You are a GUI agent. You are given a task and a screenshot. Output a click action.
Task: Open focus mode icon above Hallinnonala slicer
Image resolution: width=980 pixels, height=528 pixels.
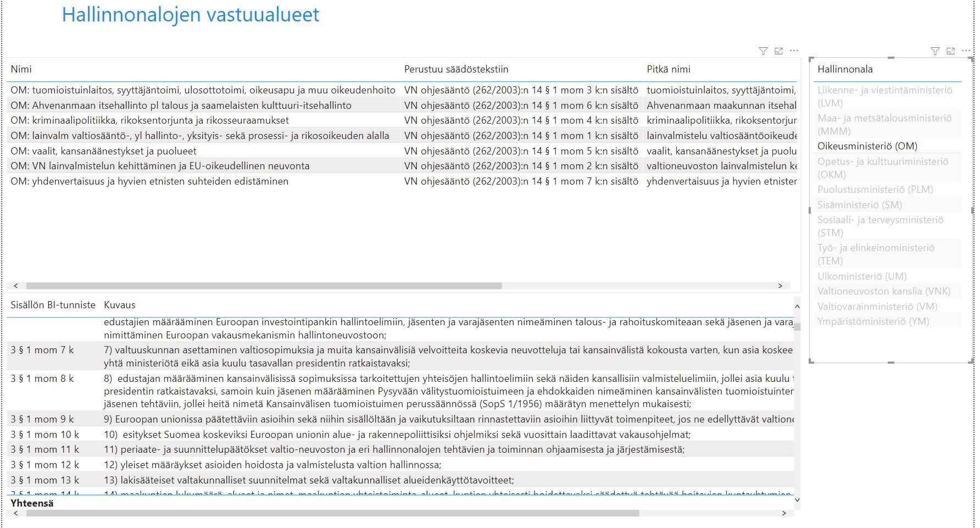coord(950,51)
